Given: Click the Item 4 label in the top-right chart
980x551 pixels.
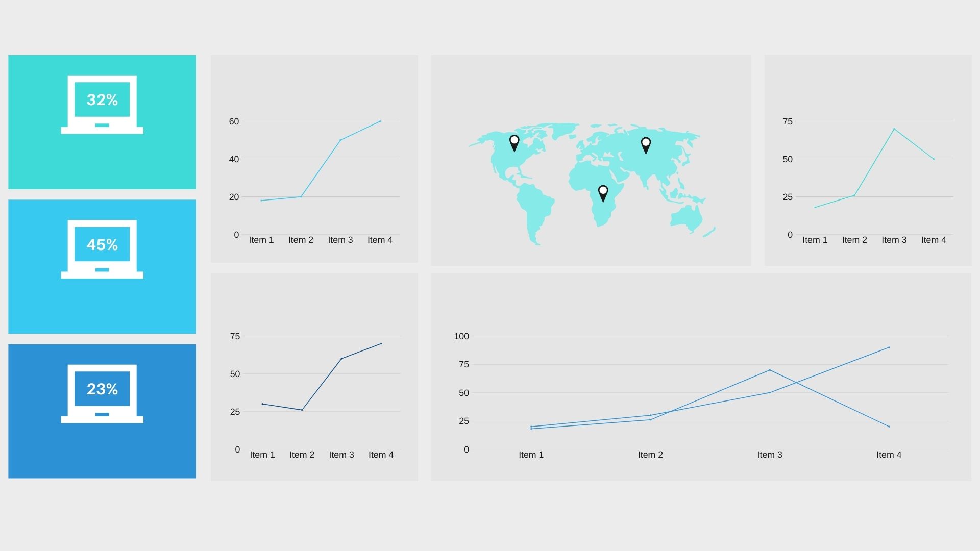Looking at the screenshot, I should (x=934, y=240).
